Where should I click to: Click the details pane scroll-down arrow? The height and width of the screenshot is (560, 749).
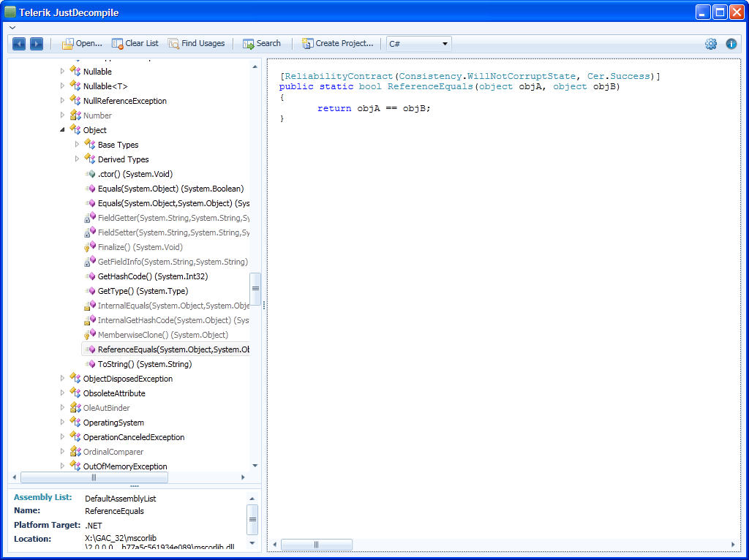tap(252, 542)
